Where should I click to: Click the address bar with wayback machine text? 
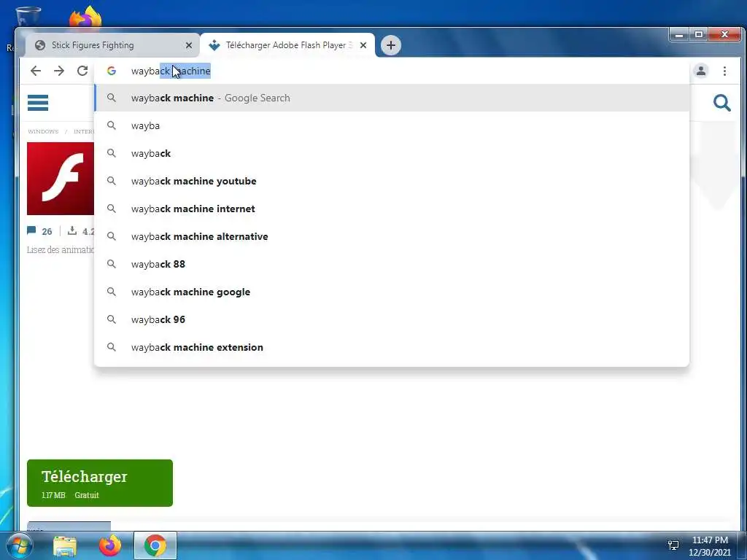coord(391,71)
